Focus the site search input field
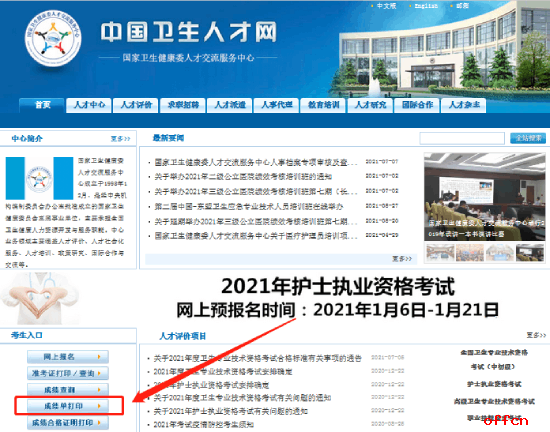Image resolution: width=550 pixels, height=432 pixels. [x=462, y=138]
